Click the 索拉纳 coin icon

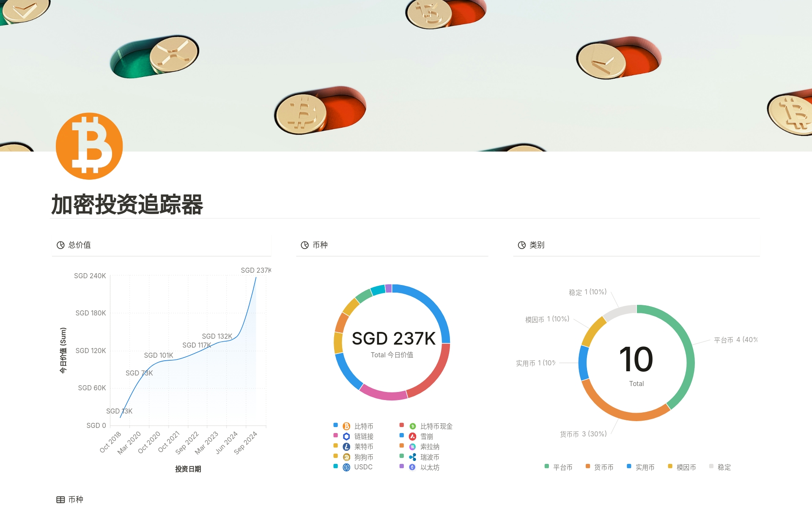pos(412,447)
